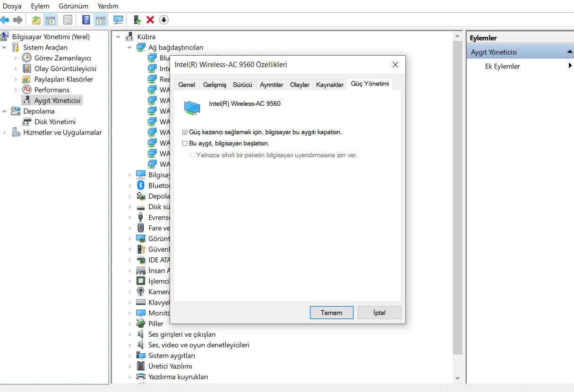Expand the Piller category arrow
The width and height of the screenshot is (574, 392).
(x=129, y=324)
